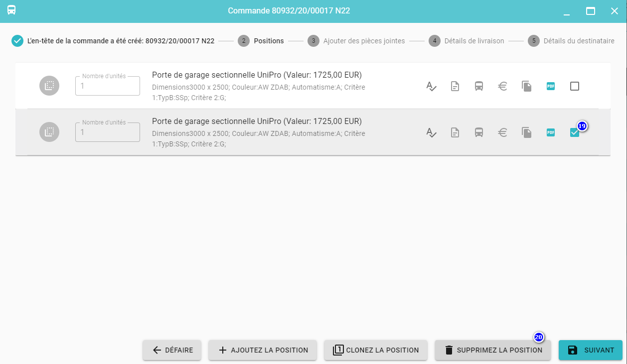Click the round selection icon of first position
The image size is (627, 364).
(49, 86)
